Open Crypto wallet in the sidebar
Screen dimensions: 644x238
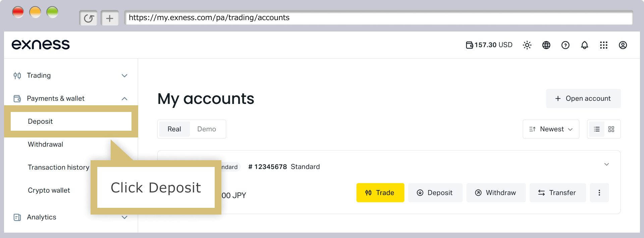click(x=49, y=190)
